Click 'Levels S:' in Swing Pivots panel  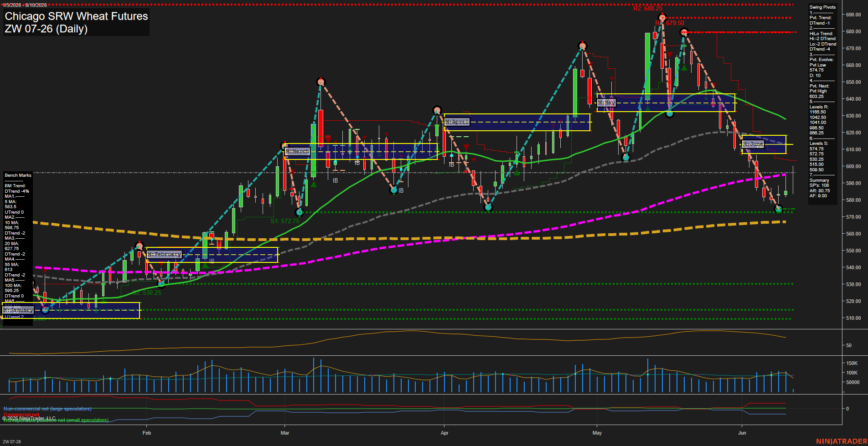[819, 144]
